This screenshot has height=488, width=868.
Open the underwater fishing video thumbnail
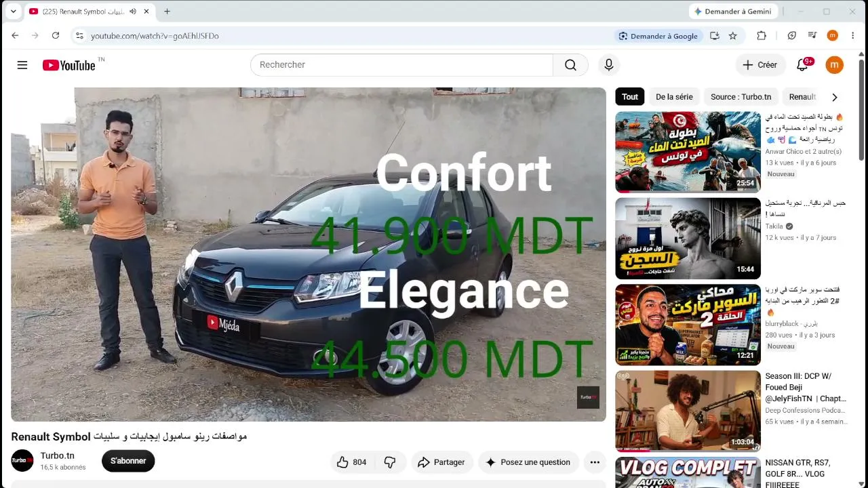688,152
